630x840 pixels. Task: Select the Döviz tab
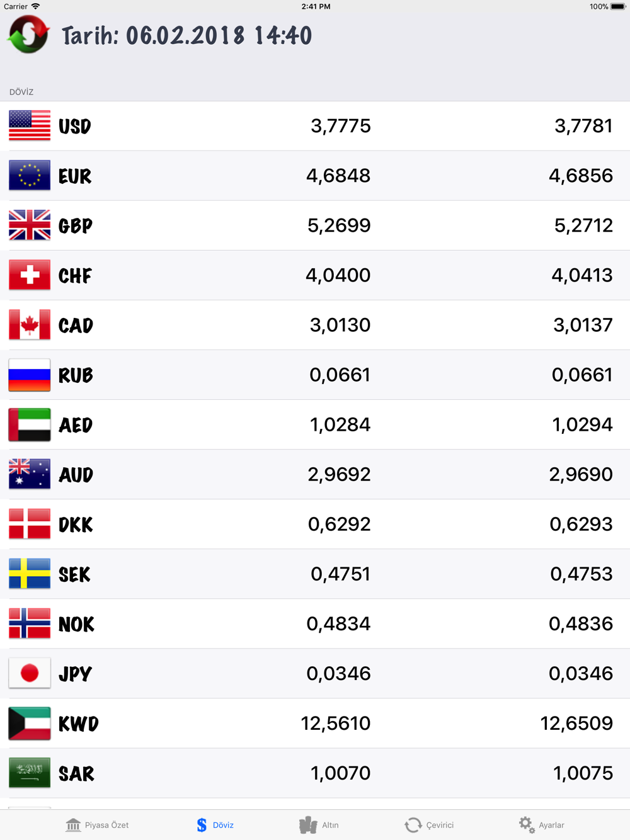click(x=215, y=825)
